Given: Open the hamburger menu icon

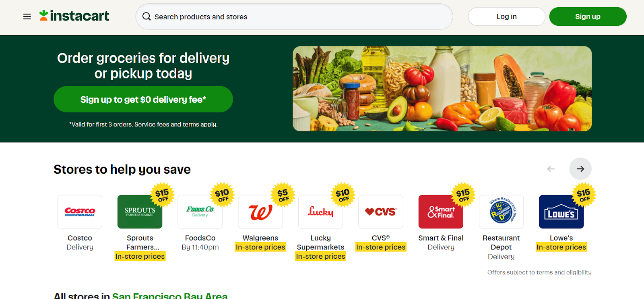Looking at the screenshot, I should [x=27, y=17].
